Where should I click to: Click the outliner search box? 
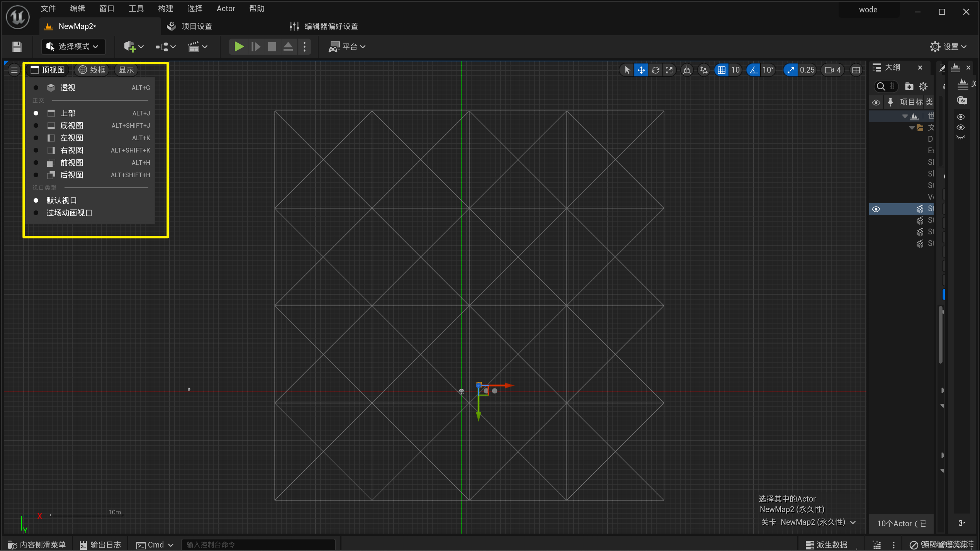click(x=887, y=86)
